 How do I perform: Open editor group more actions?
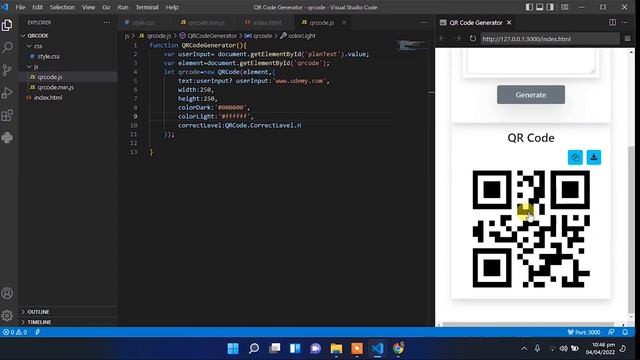tap(424, 22)
